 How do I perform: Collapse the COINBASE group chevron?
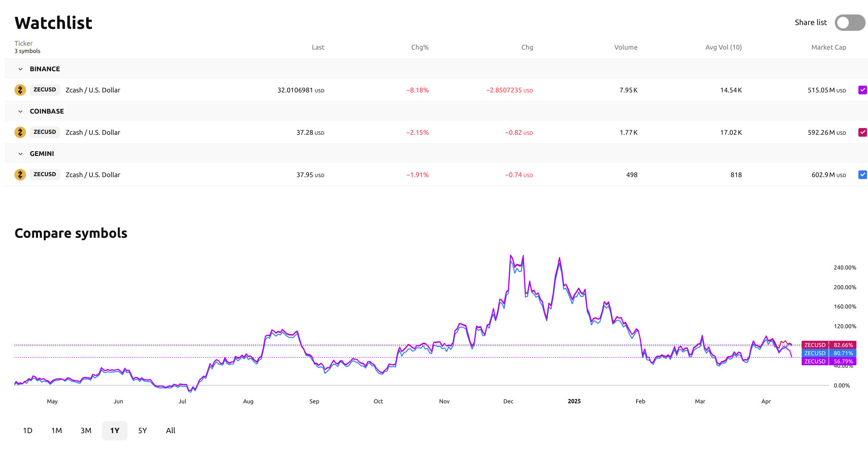[x=20, y=112]
